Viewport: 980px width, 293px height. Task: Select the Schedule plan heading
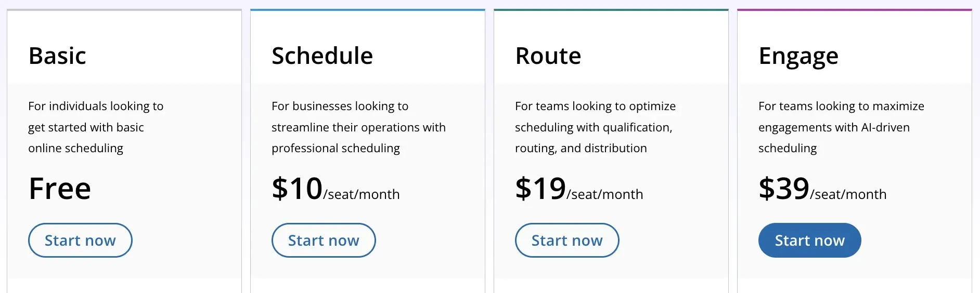[x=322, y=56]
